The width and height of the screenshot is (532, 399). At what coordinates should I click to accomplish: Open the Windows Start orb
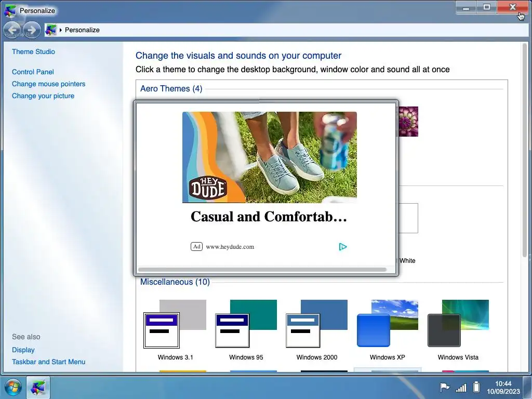pos(13,387)
